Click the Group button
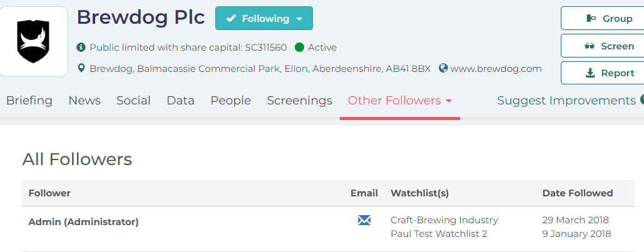 [602, 19]
